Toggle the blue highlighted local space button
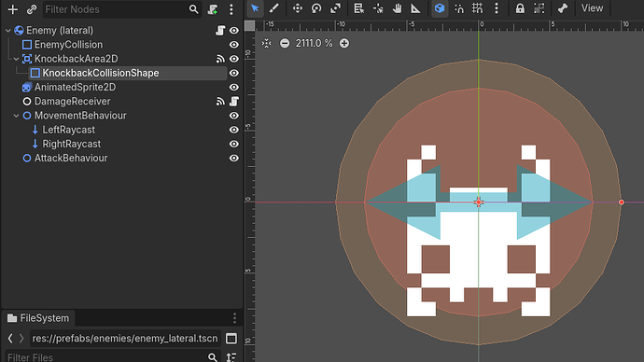 point(440,8)
